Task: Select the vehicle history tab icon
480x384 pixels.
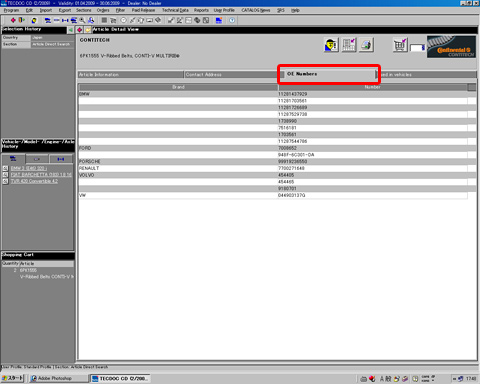Action: click(x=13, y=159)
